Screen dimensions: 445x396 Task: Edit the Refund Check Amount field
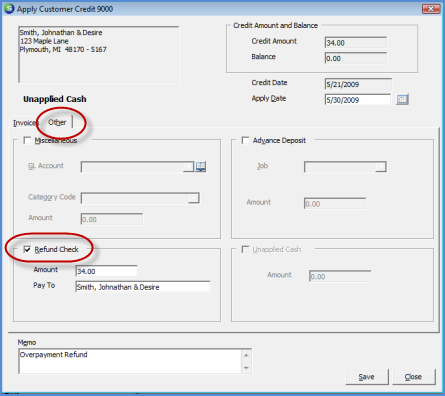106,271
